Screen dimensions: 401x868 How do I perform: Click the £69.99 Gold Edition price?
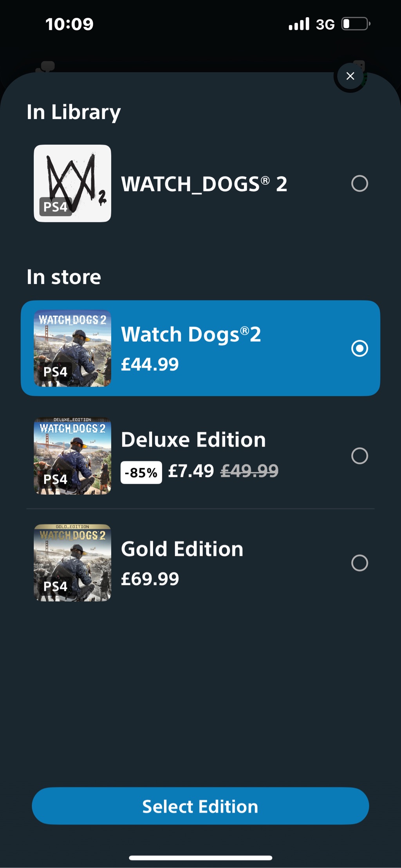pos(150,579)
